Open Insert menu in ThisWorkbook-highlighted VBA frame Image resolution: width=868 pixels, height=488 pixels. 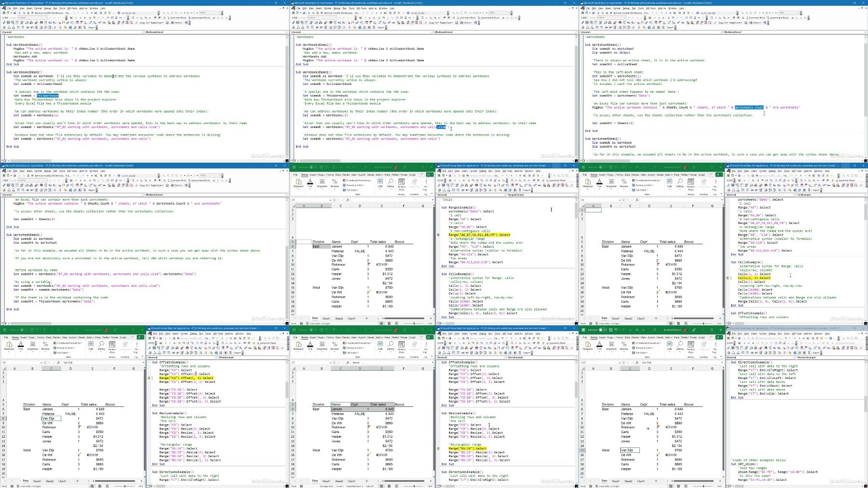click(29, 8)
